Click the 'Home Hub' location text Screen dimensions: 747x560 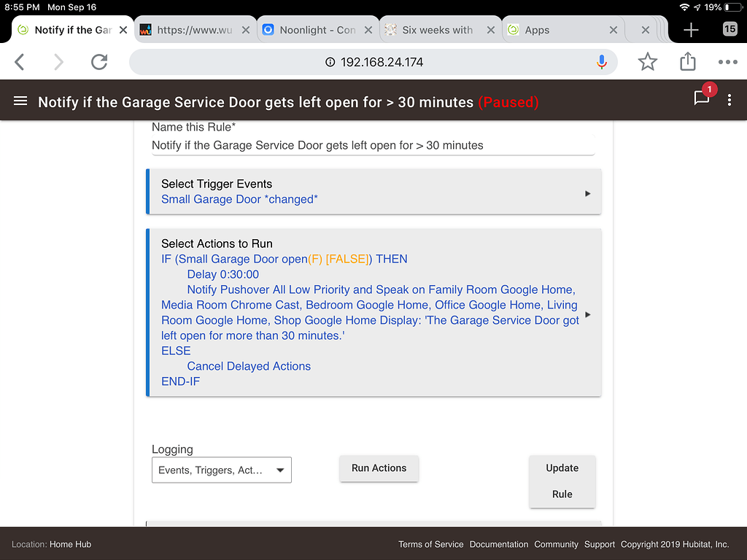coord(71,544)
